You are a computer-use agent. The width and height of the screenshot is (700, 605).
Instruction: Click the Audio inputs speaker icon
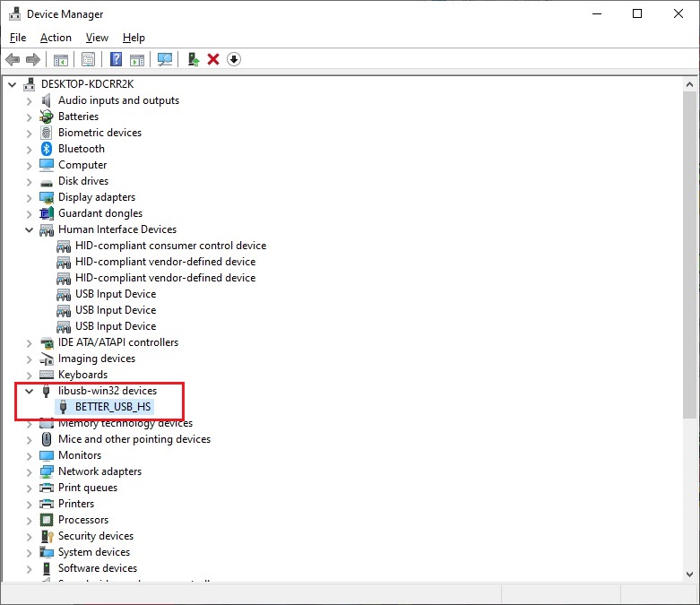(x=47, y=100)
